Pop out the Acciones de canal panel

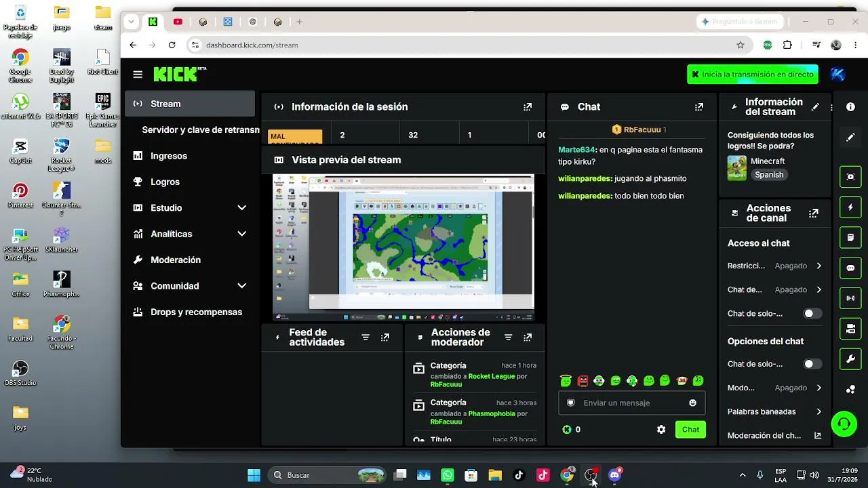point(814,213)
